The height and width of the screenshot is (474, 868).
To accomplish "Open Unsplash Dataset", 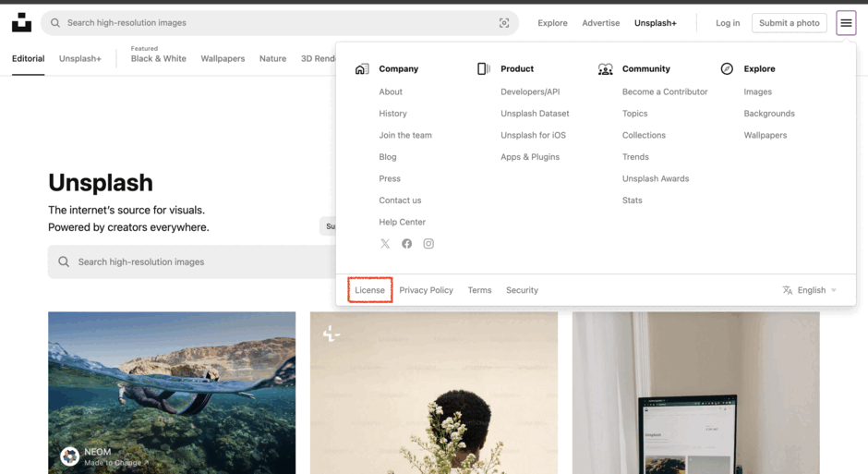I will point(535,114).
